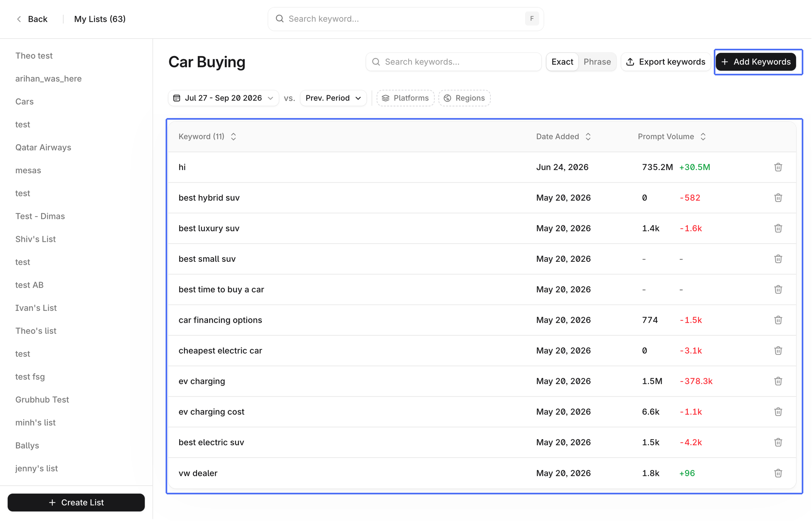
Task: Go to My Lists (63)
Action: point(100,19)
